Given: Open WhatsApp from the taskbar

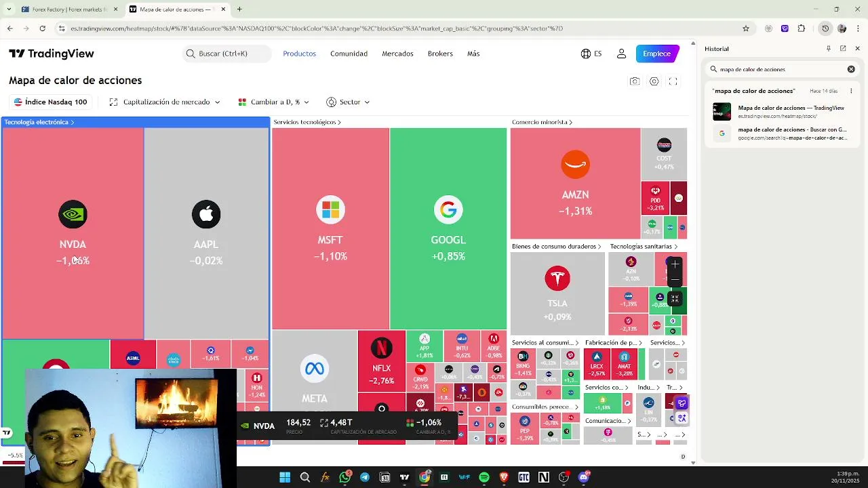Looking at the screenshot, I should tap(345, 477).
